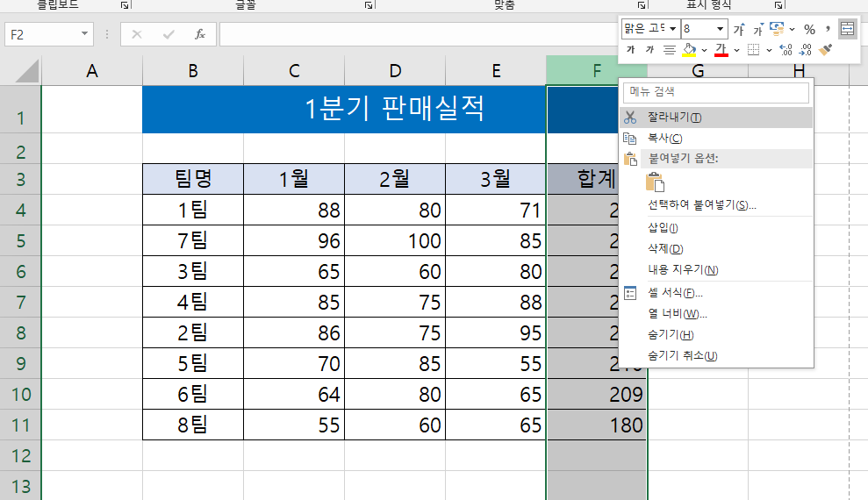This screenshot has height=500, width=868.
Task: Cancel formula bar entry
Action: 137,34
